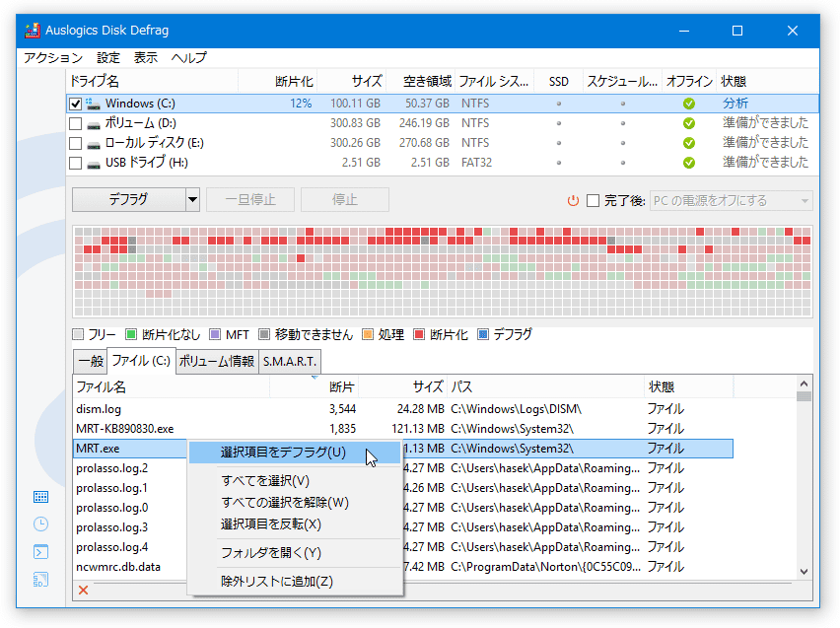Uncheck the Windows (C:) drive checkbox

pos(76,104)
